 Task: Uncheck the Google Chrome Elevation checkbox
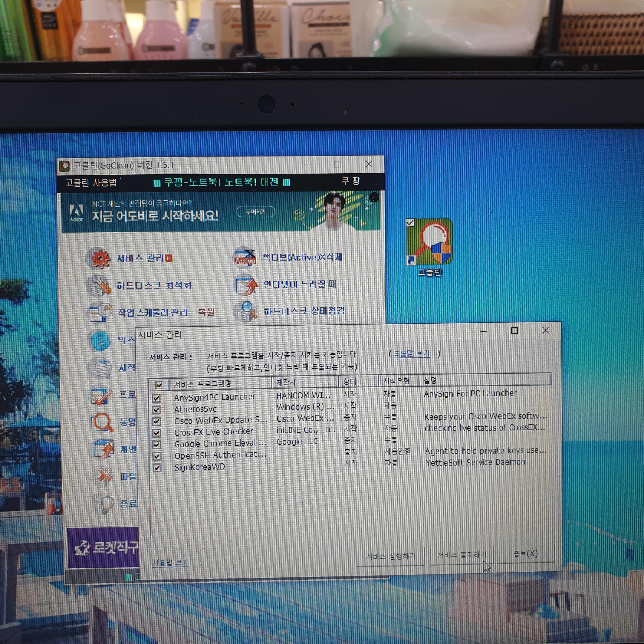click(157, 445)
